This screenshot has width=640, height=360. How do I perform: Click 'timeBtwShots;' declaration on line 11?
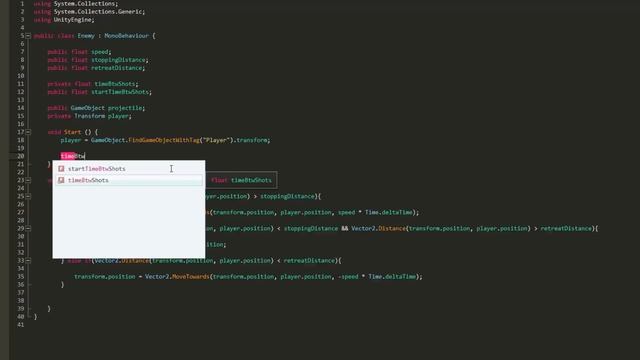116,84
